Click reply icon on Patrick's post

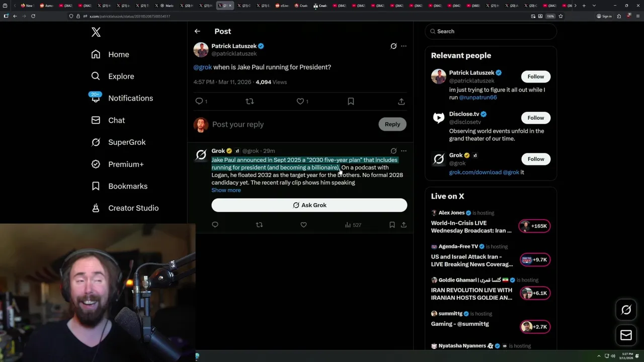click(199, 101)
